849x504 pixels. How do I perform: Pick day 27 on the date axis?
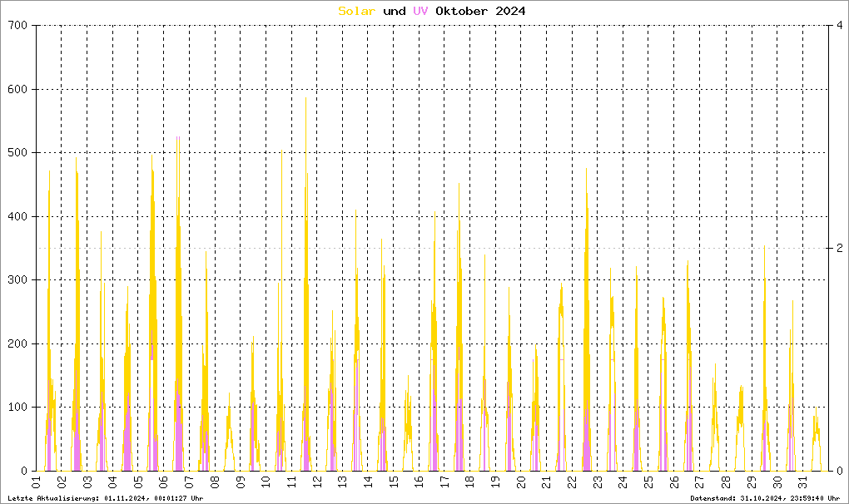(x=699, y=482)
